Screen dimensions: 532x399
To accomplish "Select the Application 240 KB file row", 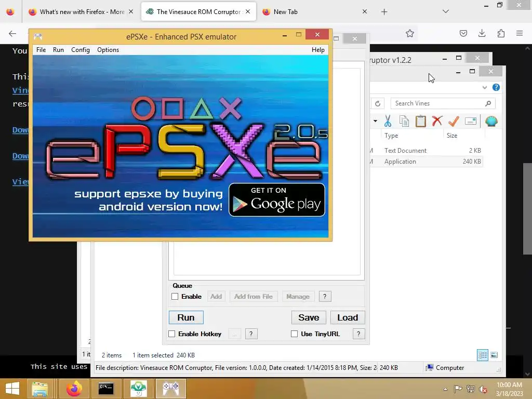I will (426, 162).
